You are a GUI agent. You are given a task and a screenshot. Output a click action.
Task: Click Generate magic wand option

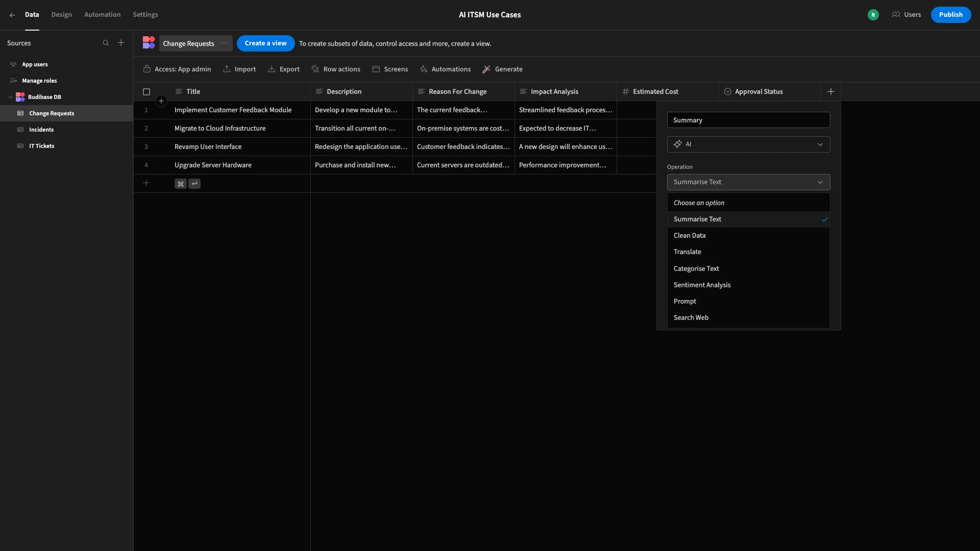point(503,69)
